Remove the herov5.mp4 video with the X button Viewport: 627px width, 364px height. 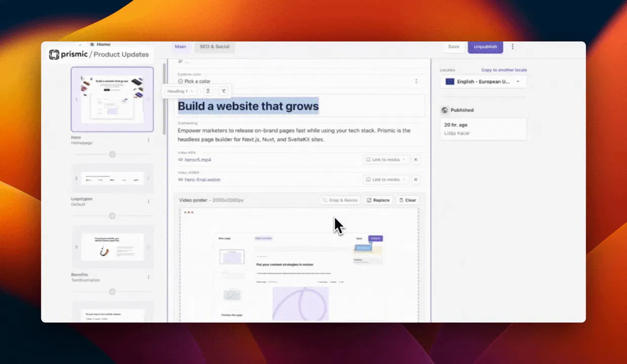[416, 159]
